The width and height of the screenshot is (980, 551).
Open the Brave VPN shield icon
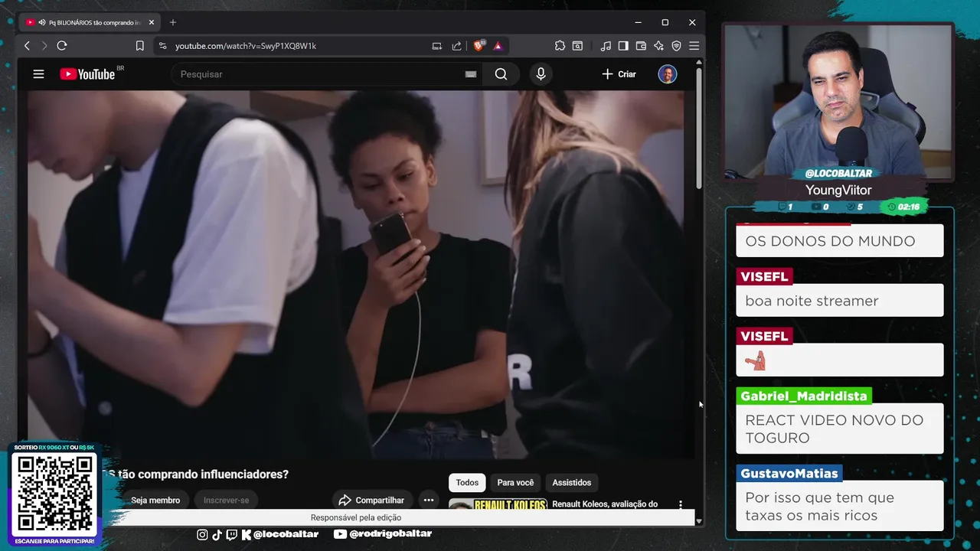tap(676, 46)
